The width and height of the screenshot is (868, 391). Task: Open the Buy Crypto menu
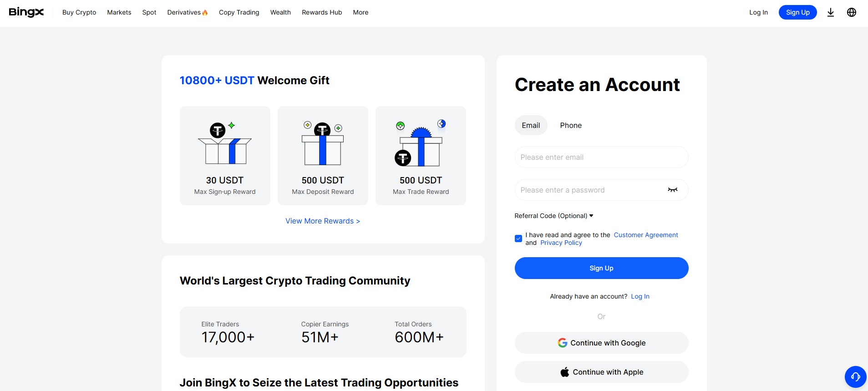(x=79, y=12)
